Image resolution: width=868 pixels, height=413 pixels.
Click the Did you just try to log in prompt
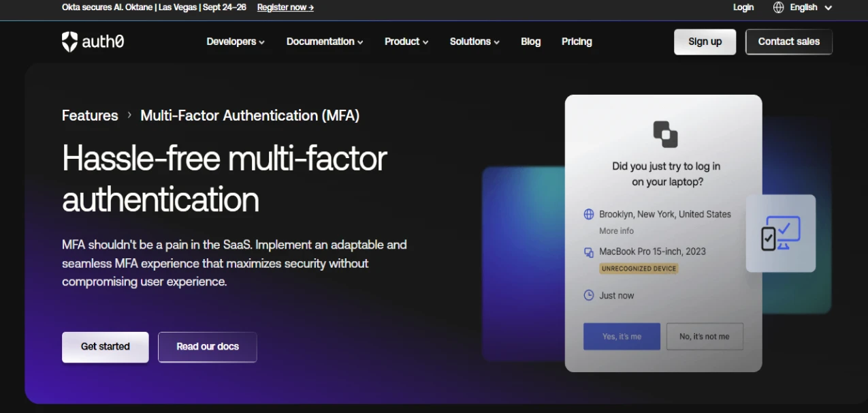pos(666,174)
